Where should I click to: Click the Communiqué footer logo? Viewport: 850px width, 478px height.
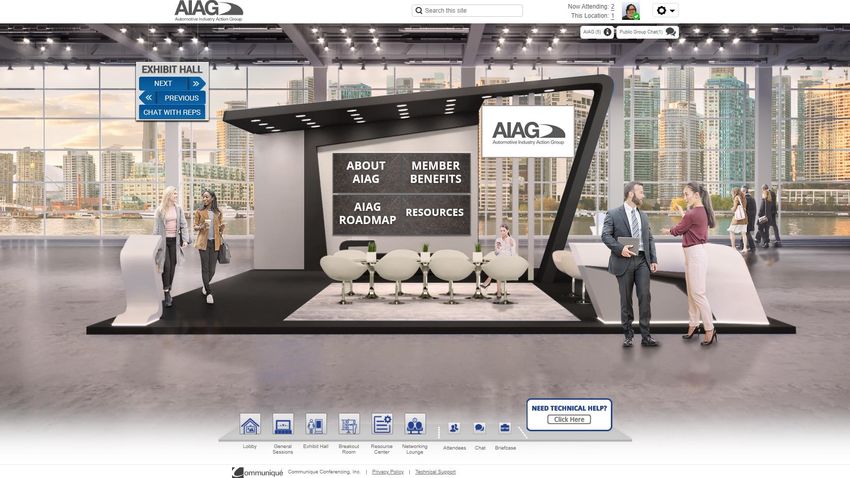tap(257, 473)
